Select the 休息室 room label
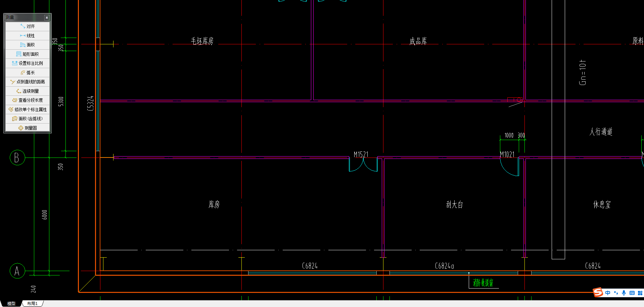 pos(602,205)
